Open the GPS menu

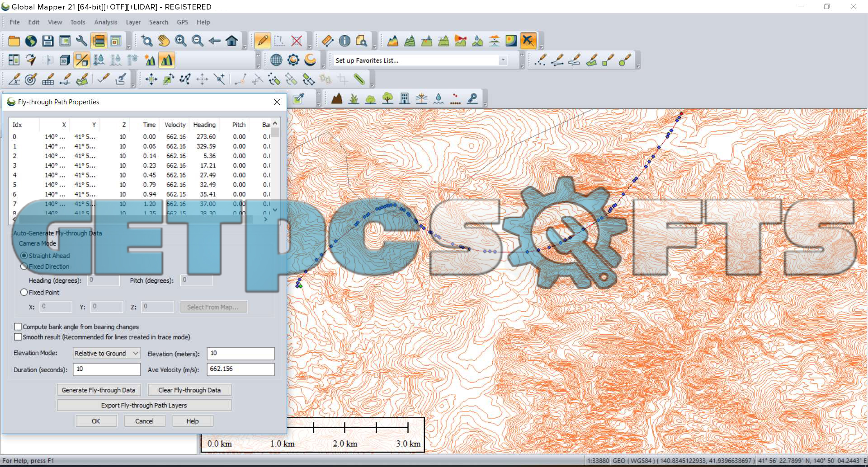pyautogui.click(x=182, y=22)
